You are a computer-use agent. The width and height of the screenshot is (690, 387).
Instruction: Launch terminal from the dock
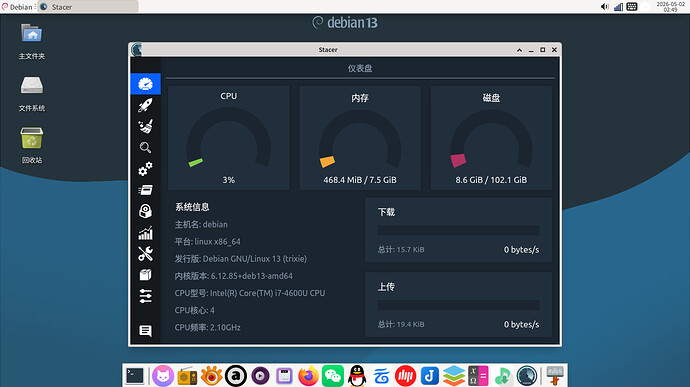pyautogui.click(x=135, y=376)
